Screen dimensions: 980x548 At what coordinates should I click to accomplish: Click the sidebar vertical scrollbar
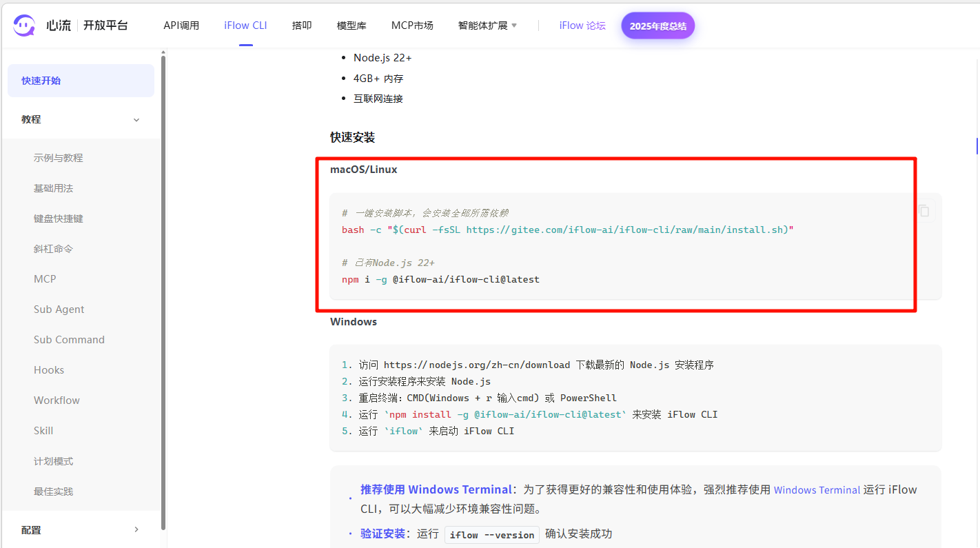point(163,290)
